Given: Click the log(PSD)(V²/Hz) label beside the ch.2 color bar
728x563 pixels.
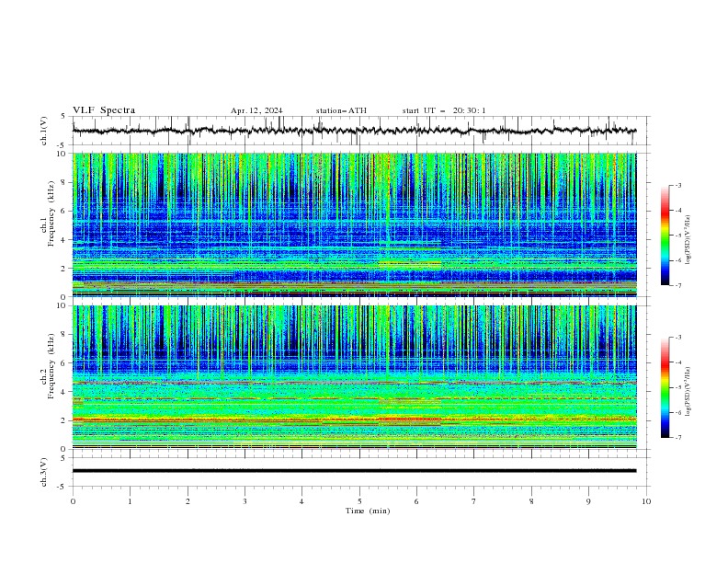Looking at the screenshot, I should pos(688,392).
